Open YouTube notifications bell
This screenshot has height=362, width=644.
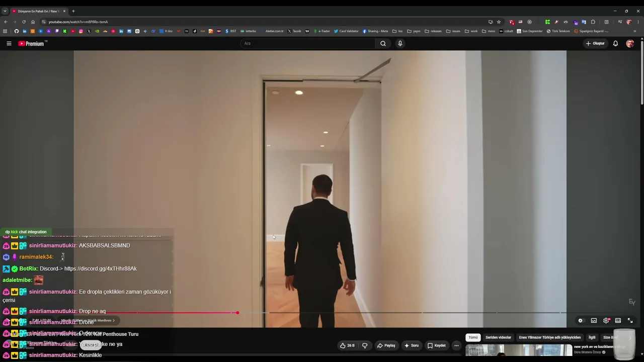click(x=615, y=44)
